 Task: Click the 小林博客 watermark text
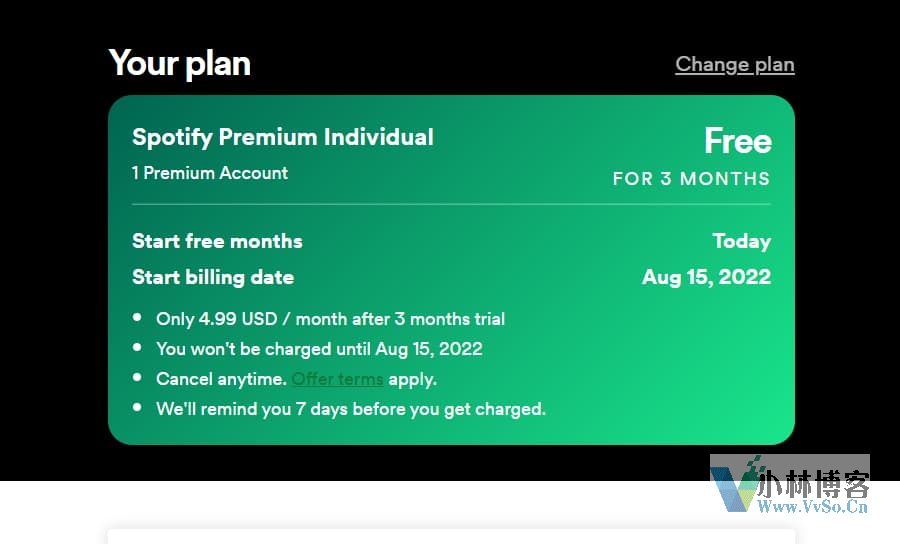[x=813, y=484]
